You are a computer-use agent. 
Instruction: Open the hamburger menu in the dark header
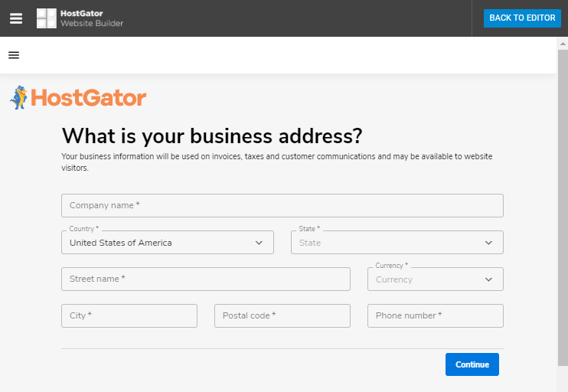pos(16,18)
